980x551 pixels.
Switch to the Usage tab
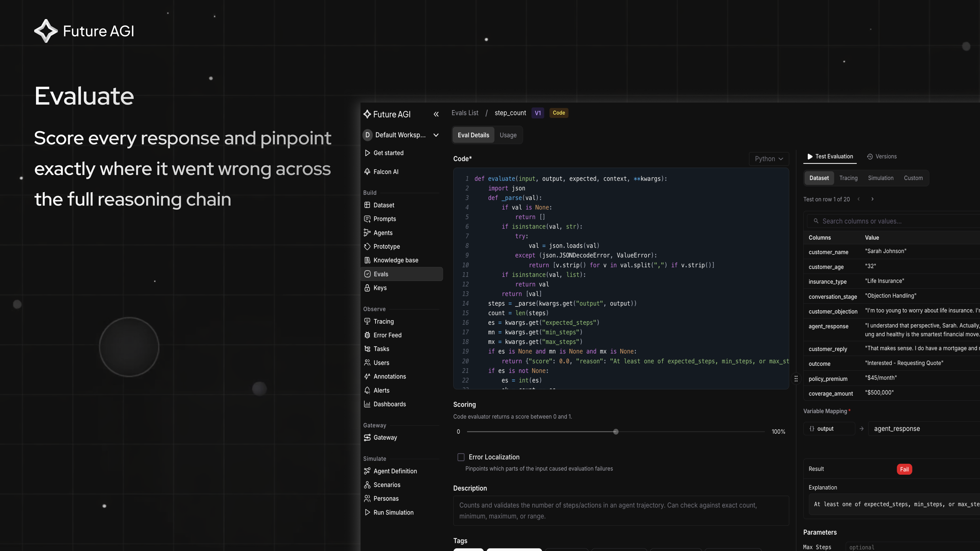508,135
